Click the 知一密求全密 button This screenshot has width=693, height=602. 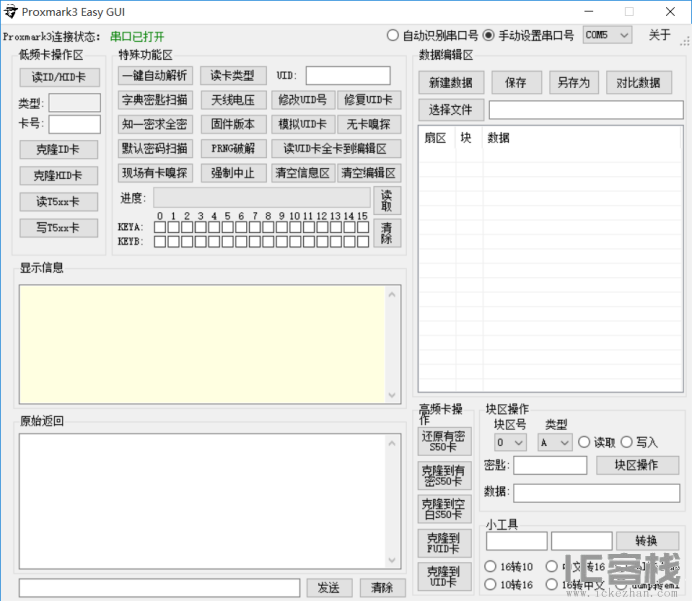(155, 124)
